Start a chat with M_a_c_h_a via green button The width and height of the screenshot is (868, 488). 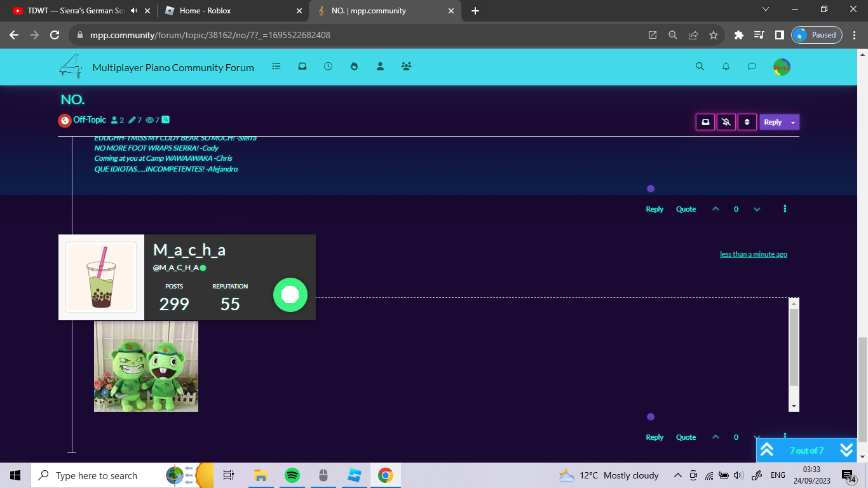[x=290, y=295]
